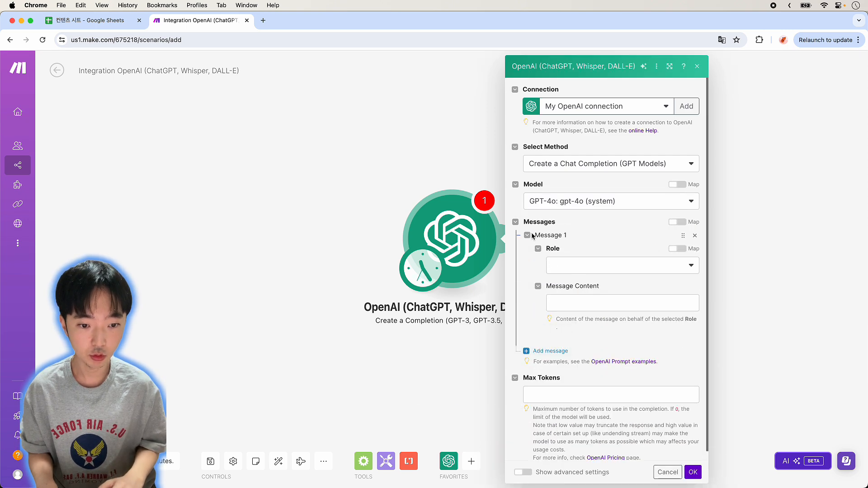The height and width of the screenshot is (488, 868).
Task: Add a favorite with plus icon
Action: coord(471,461)
